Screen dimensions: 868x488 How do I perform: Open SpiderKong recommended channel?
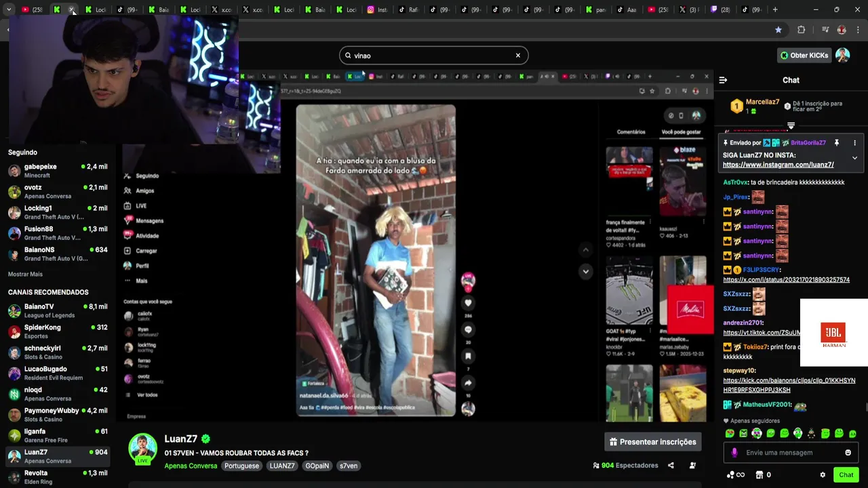pos(58,331)
